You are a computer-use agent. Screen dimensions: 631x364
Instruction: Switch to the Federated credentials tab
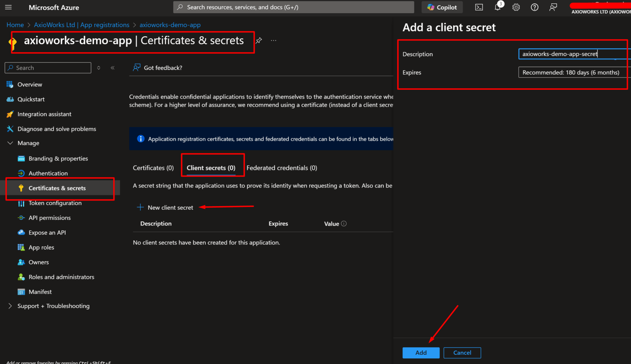pyautogui.click(x=282, y=168)
